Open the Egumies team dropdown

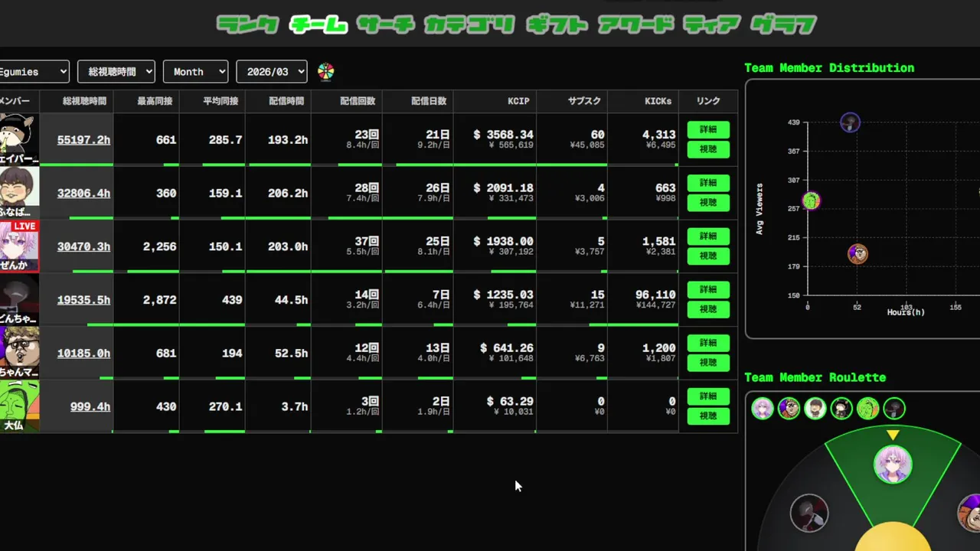[34, 71]
